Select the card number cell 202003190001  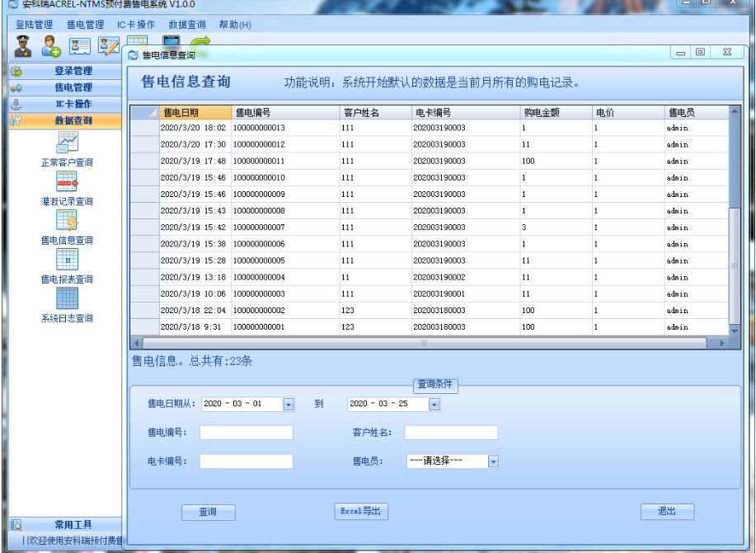pos(466,293)
